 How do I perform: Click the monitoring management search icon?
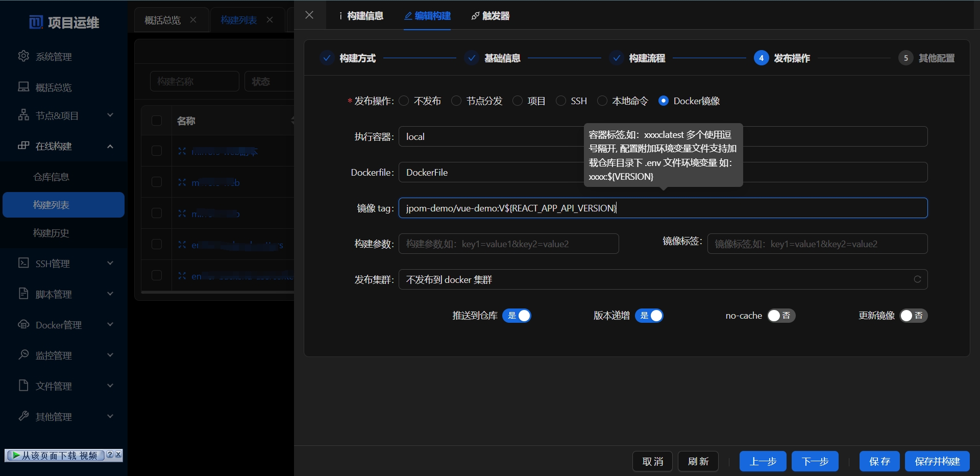(x=23, y=354)
